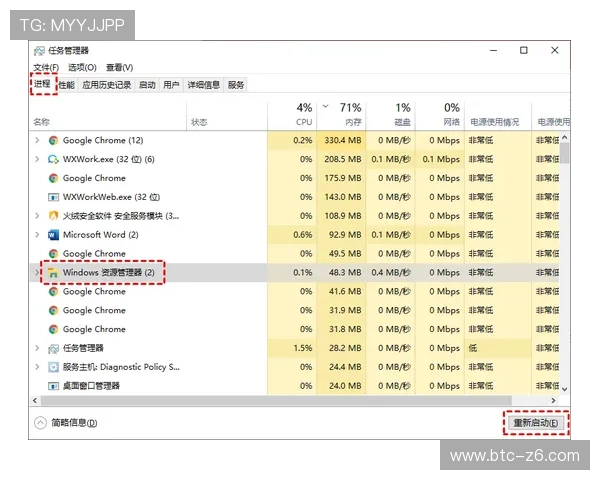The image size is (600, 480).
Task: Click the 简略信息(D) link
Action: 74,423
